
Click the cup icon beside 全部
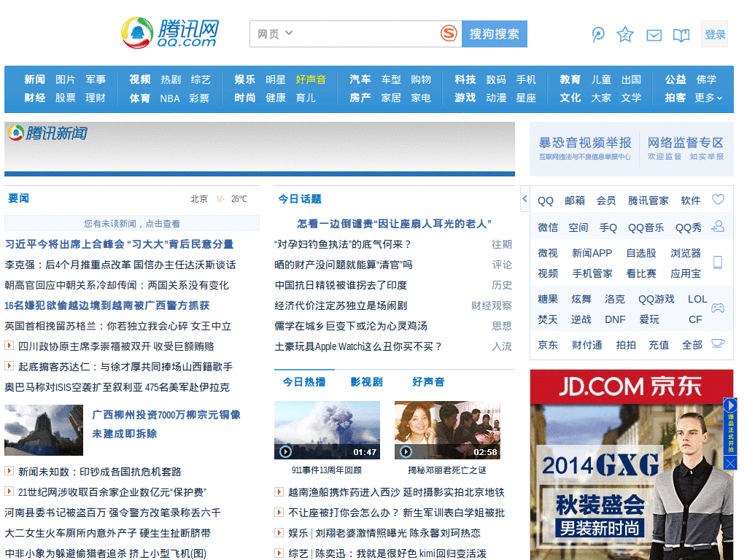click(x=718, y=343)
